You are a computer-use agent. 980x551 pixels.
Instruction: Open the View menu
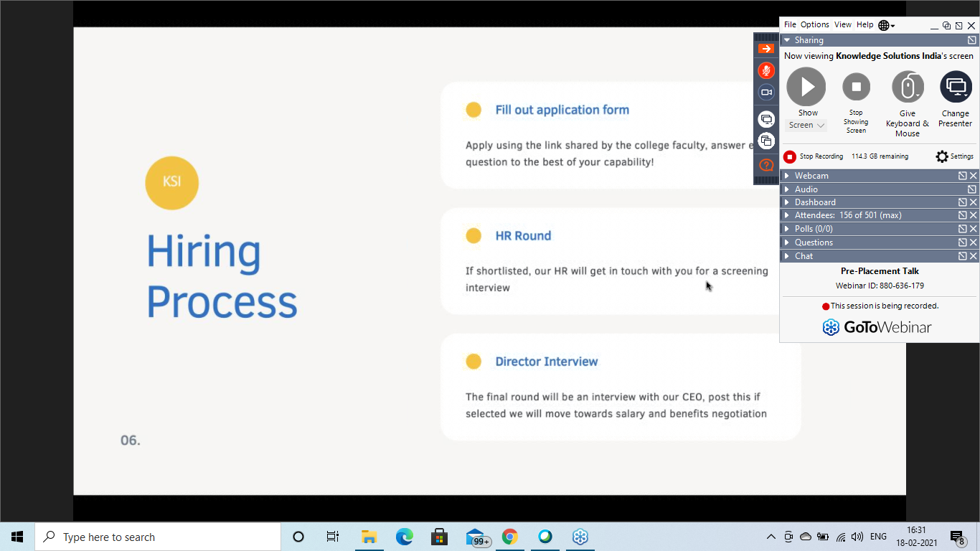[842, 24]
